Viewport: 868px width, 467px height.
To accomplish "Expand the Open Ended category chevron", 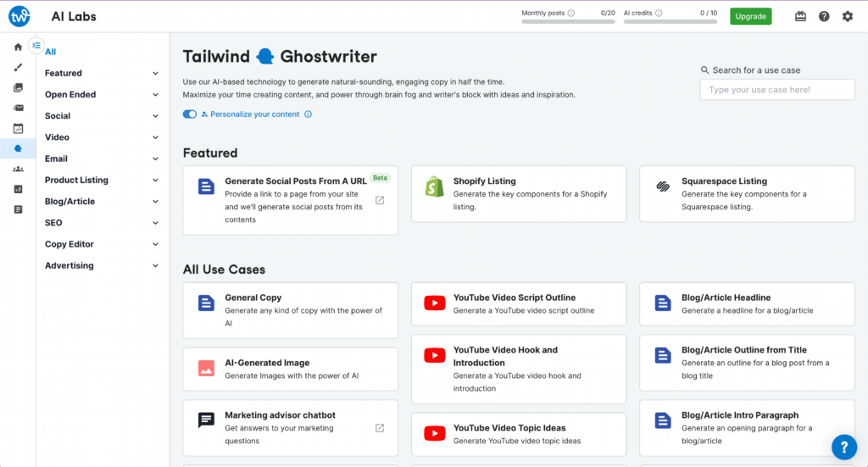I will pyautogui.click(x=156, y=95).
